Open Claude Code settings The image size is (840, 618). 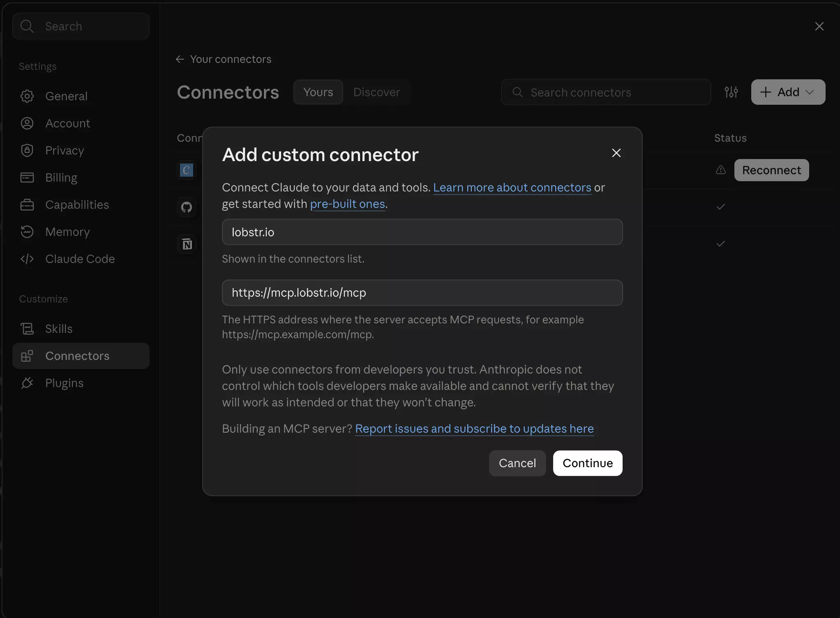point(81,259)
